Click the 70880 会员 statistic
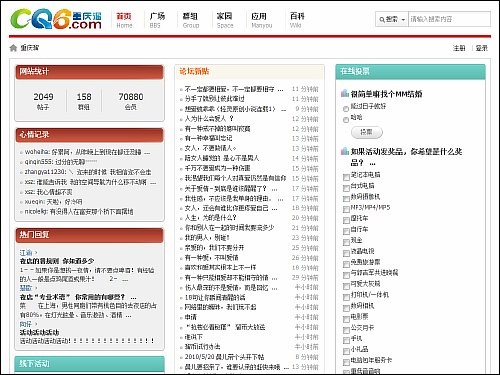 pyautogui.click(x=131, y=101)
